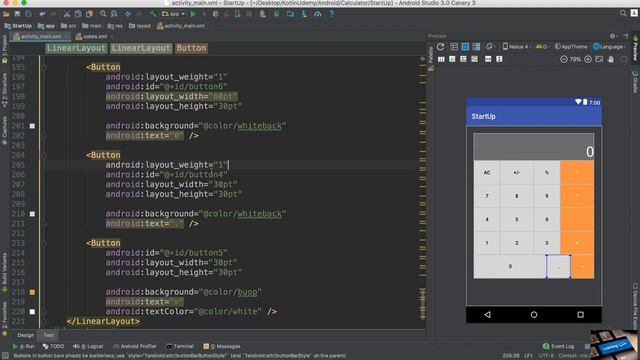Open app run configuration dropdown

pos(173,14)
